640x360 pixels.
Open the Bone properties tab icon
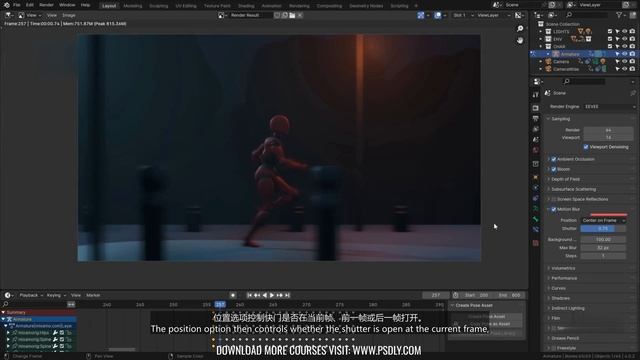(536, 219)
